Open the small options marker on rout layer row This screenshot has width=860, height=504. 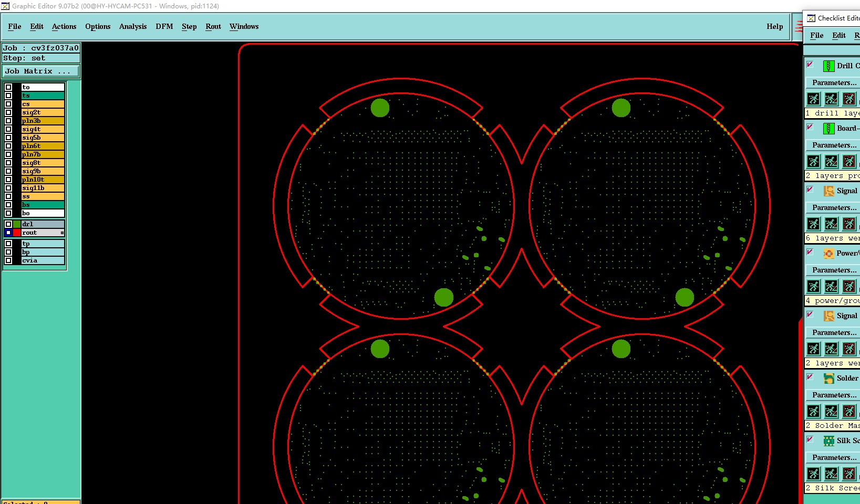[x=62, y=233]
